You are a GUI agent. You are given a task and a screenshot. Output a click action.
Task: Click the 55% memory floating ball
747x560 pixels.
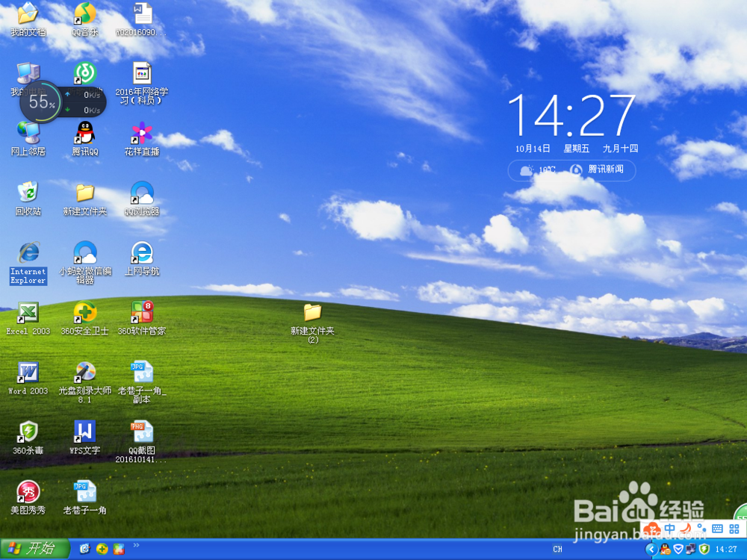(40, 102)
